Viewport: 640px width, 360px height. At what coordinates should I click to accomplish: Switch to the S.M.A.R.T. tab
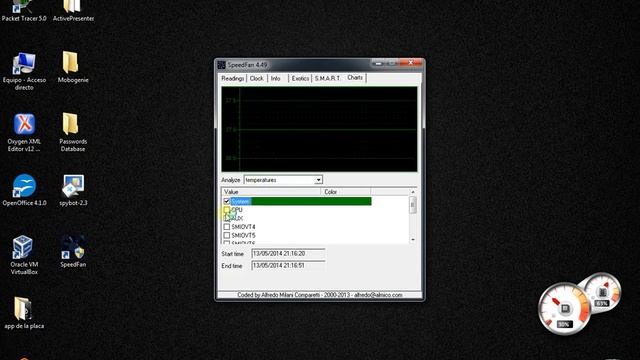click(x=327, y=78)
